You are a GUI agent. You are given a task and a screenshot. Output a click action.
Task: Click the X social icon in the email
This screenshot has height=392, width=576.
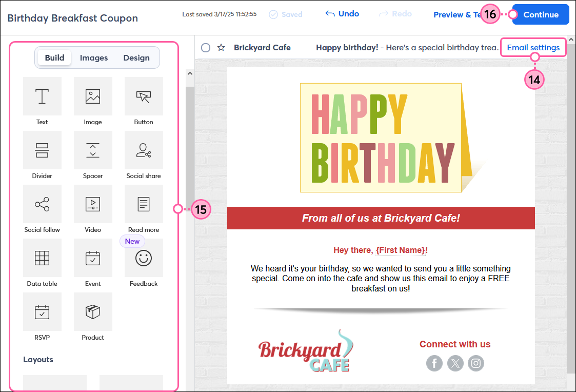point(455,363)
